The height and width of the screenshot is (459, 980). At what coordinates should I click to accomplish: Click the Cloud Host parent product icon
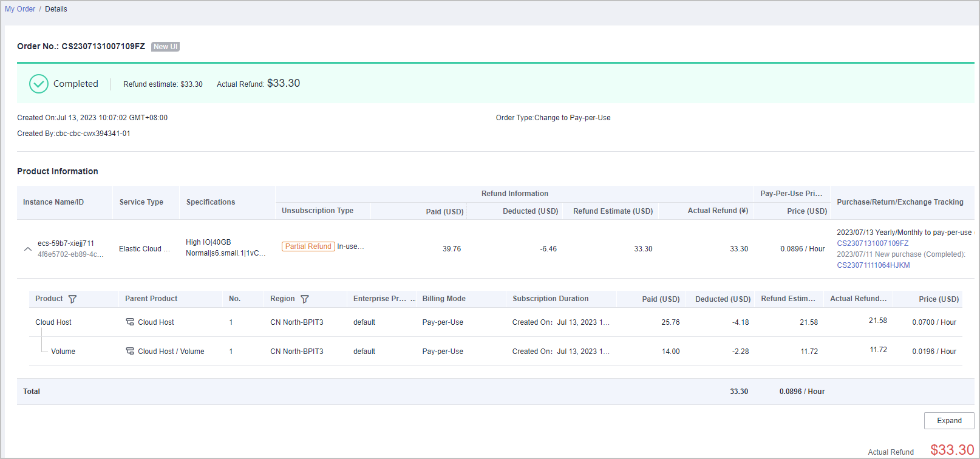click(x=130, y=322)
